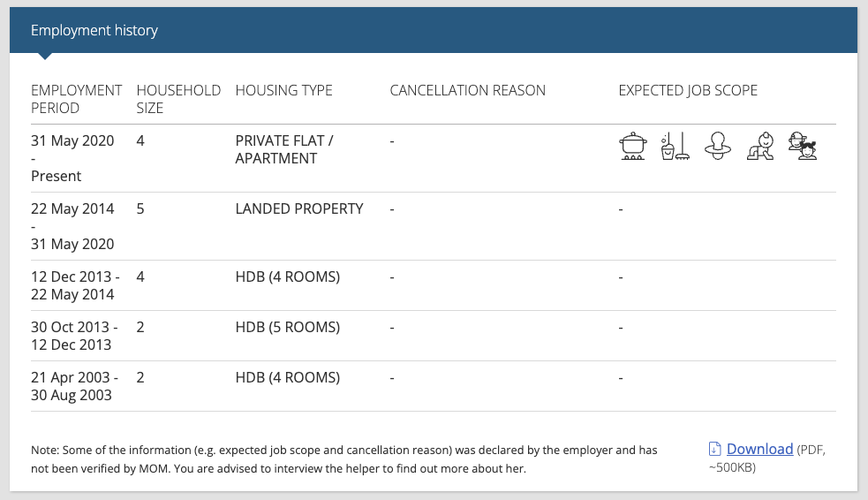Click the Household Size column header
The height and width of the screenshot is (500, 868).
click(x=178, y=99)
